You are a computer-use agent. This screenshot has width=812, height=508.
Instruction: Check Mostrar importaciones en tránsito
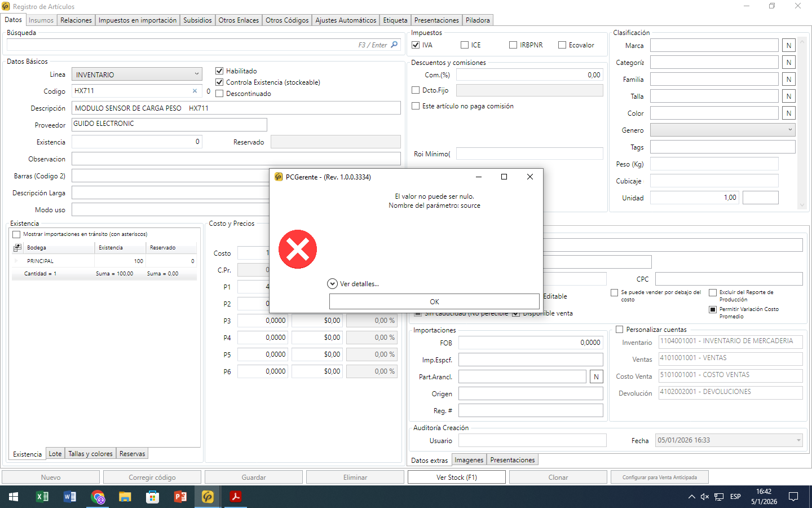click(16, 234)
